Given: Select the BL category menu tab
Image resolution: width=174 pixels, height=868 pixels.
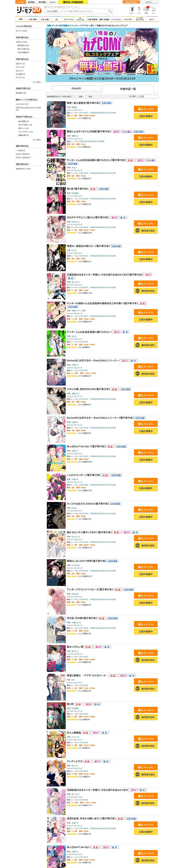Looking at the screenshot, I should click(x=56, y=19).
